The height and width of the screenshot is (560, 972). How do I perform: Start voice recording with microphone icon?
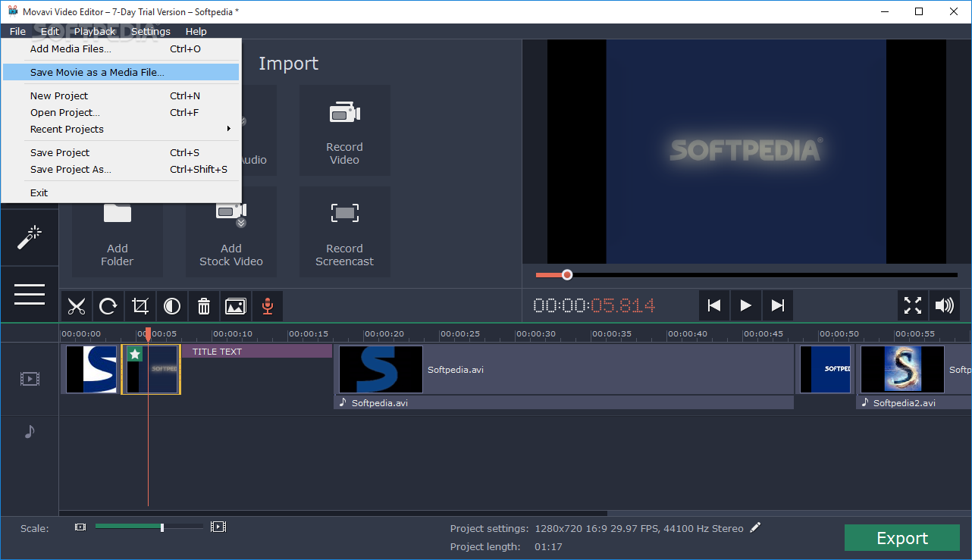click(x=268, y=306)
